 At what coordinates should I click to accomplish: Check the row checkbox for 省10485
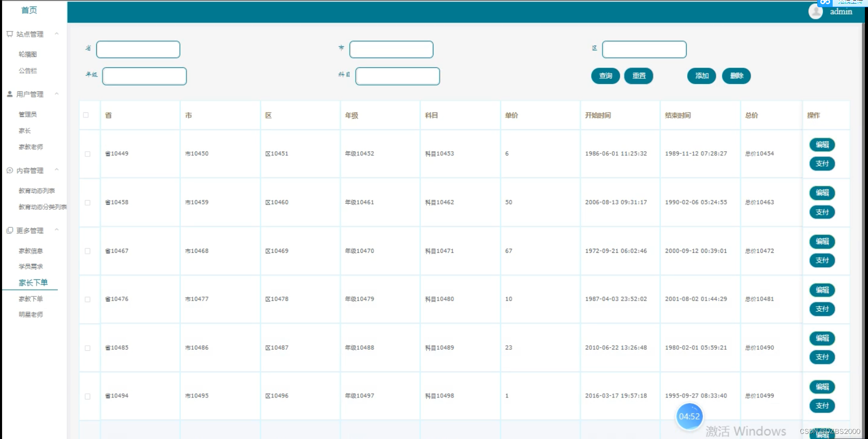pyautogui.click(x=88, y=348)
